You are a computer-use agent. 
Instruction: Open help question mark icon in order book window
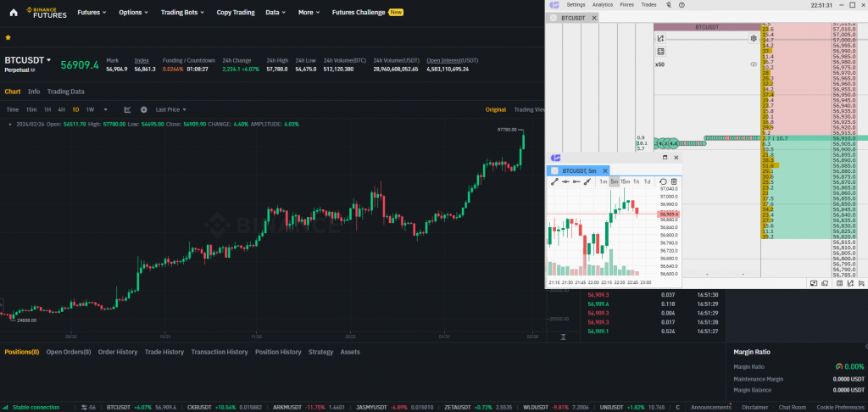(x=682, y=5)
